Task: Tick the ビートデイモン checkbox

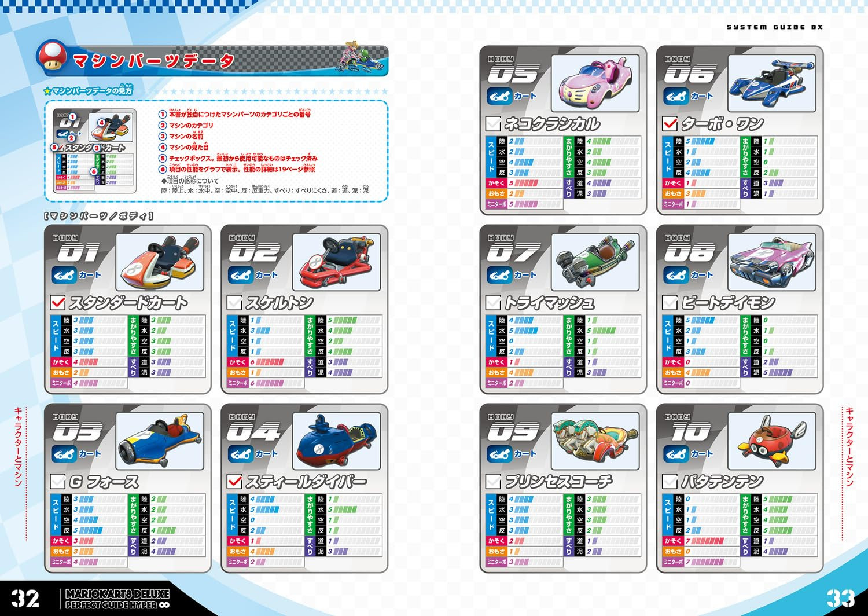Action: click(670, 302)
